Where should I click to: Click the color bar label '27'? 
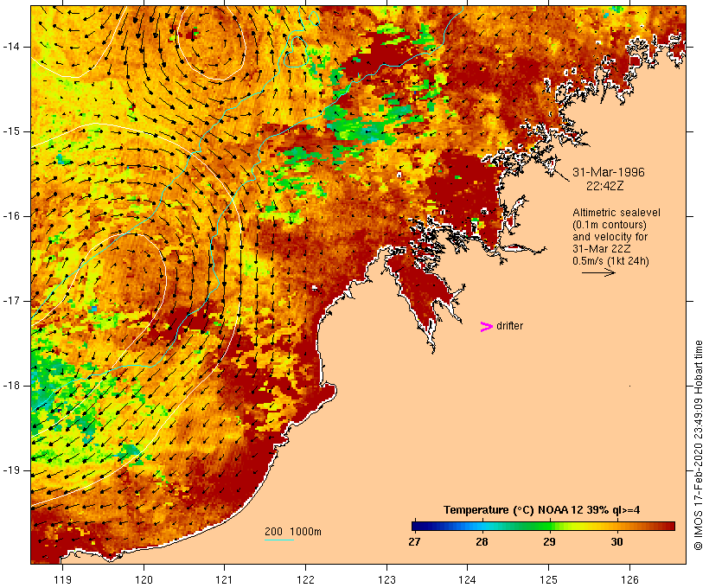pos(414,541)
